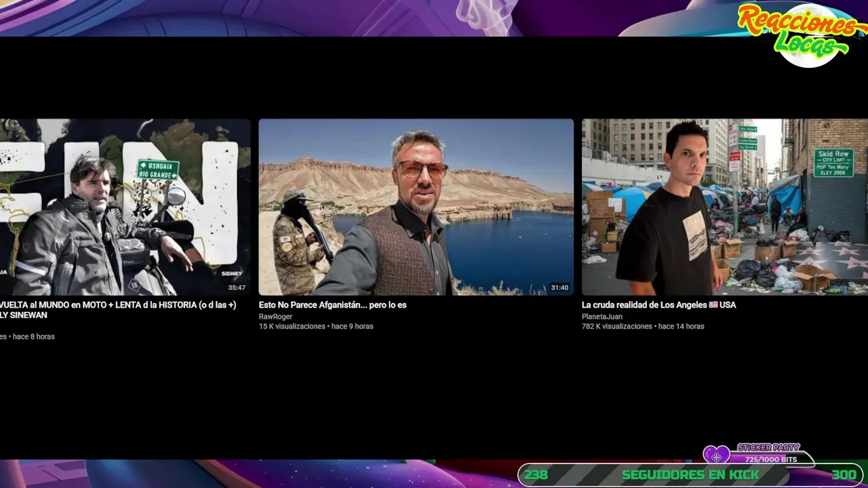Open the PlanetaJuan channel name

tap(602, 317)
